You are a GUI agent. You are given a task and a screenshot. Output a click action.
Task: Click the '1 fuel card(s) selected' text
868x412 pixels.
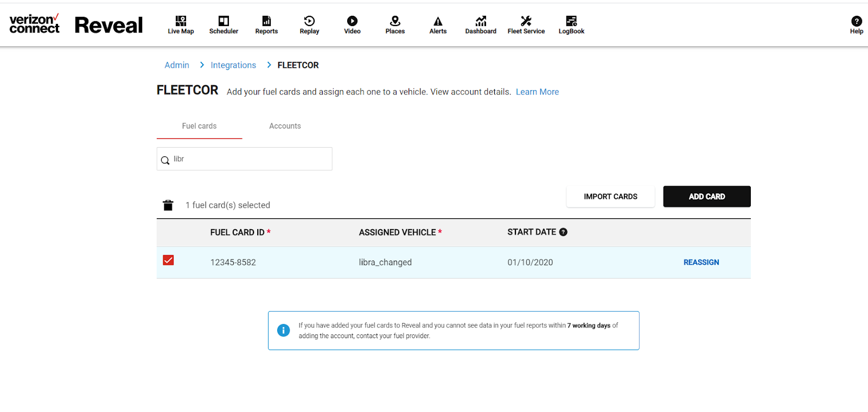coord(228,205)
